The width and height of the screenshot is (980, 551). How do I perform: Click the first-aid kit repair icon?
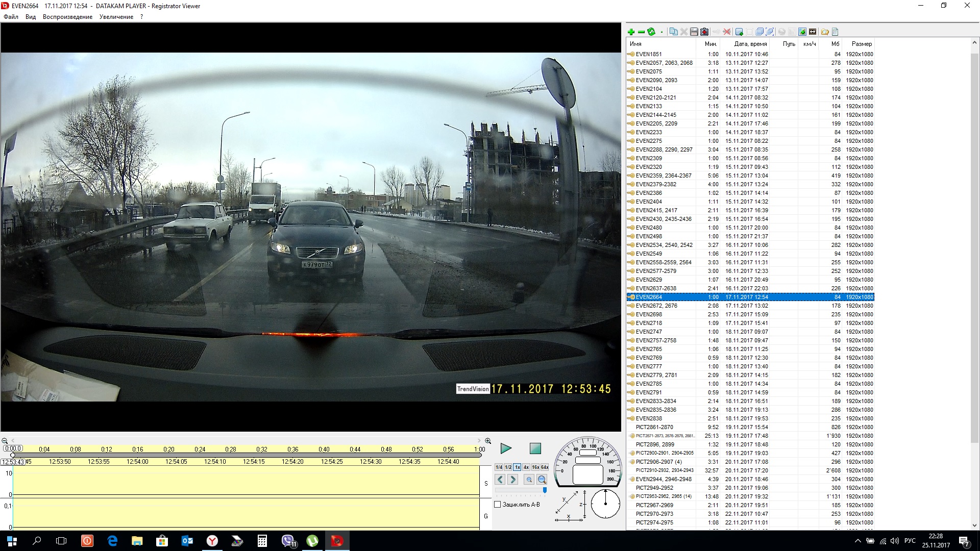(x=705, y=32)
